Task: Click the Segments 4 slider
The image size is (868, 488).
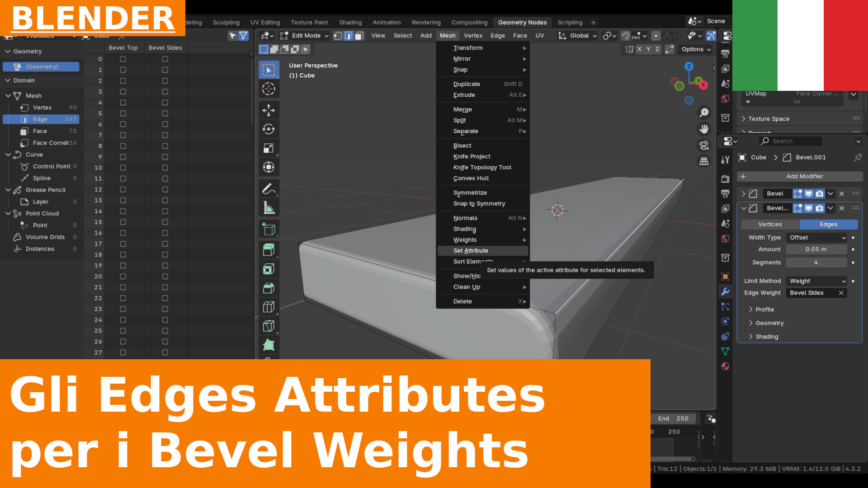Action: [x=816, y=263]
